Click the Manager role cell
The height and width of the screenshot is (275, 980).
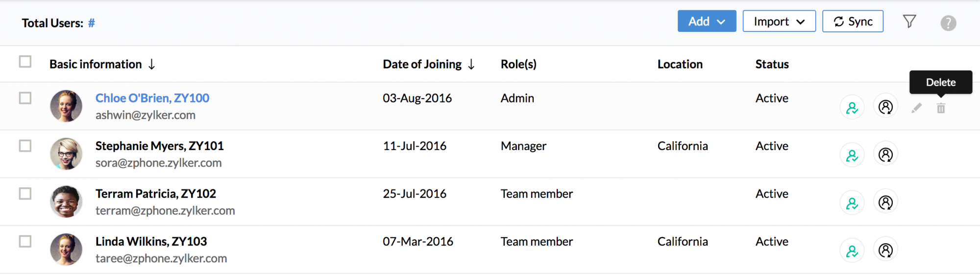pyautogui.click(x=523, y=146)
